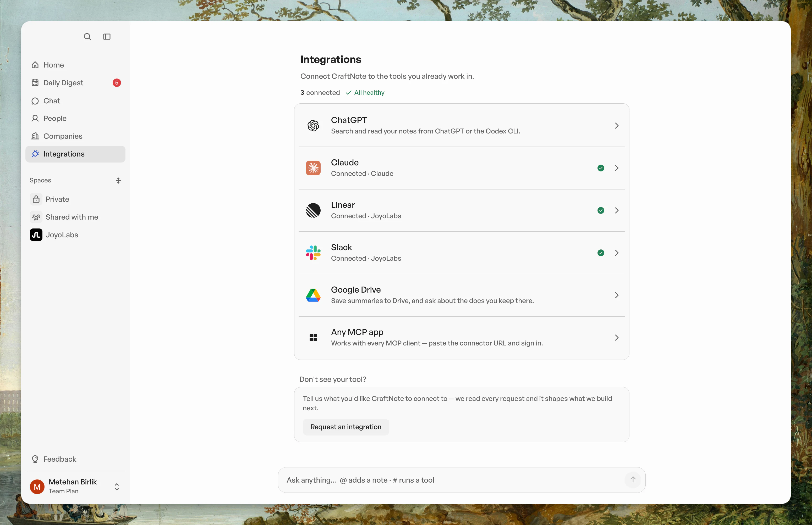Screen dimensions: 812x525
Task: Click the "3 connected" count text
Action: click(x=320, y=92)
